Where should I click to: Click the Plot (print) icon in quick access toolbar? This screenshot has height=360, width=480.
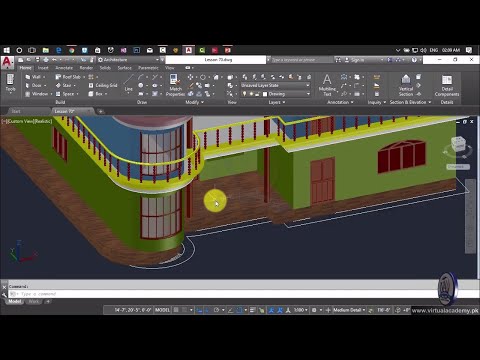click(x=46, y=60)
